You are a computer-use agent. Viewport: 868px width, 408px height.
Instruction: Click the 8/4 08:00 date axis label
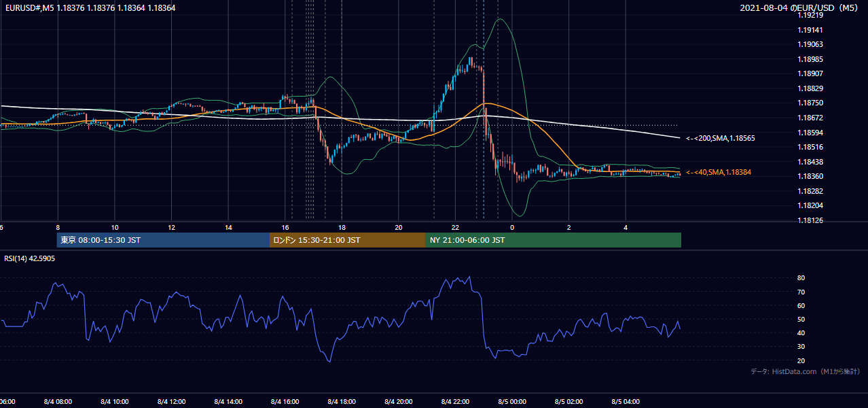coord(58,402)
